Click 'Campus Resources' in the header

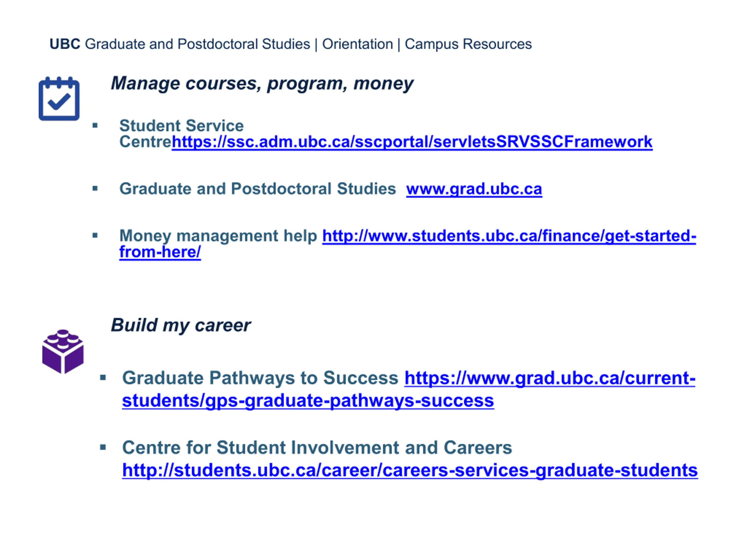pos(468,44)
